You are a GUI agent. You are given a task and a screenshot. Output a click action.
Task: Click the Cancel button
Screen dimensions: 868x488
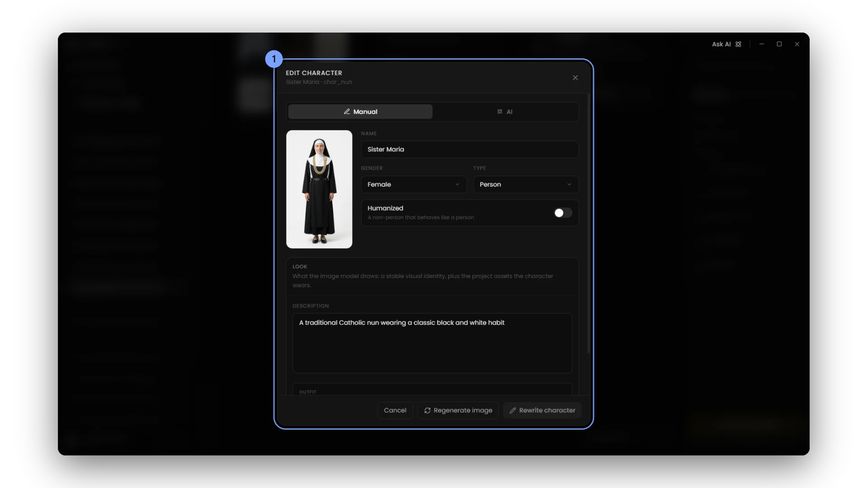pyautogui.click(x=395, y=410)
